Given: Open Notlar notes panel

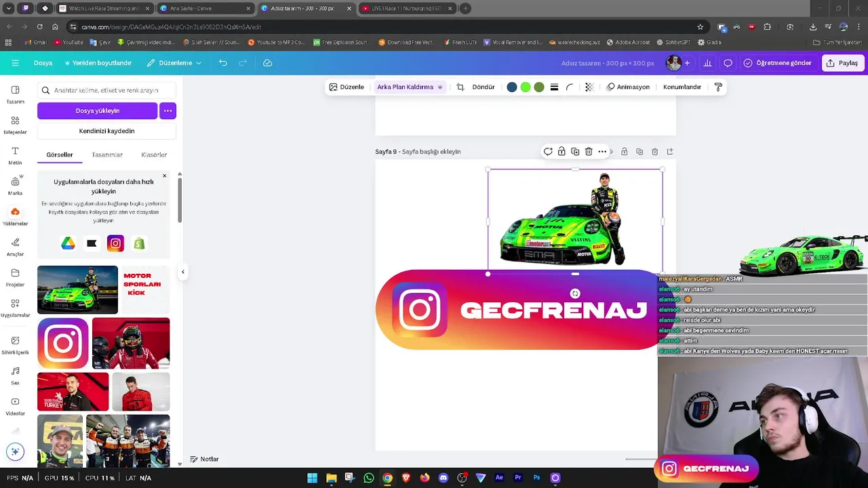Looking at the screenshot, I should pos(204,459).
